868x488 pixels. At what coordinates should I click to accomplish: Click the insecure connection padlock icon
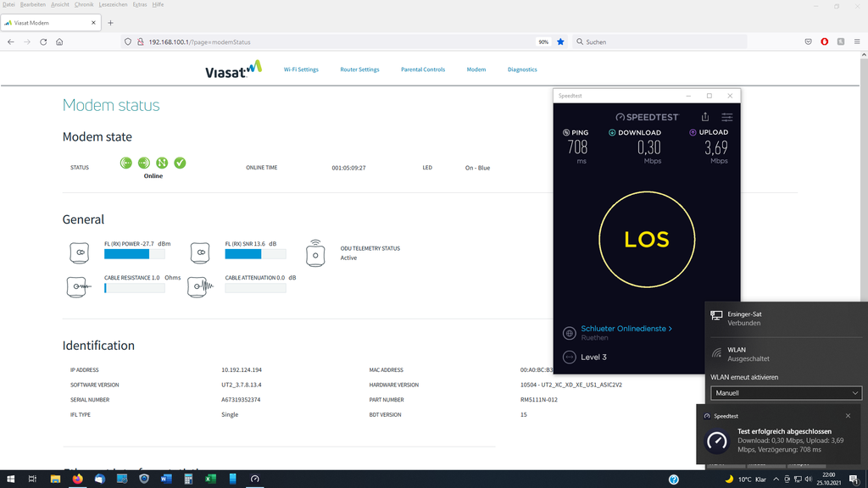point(141,42)
